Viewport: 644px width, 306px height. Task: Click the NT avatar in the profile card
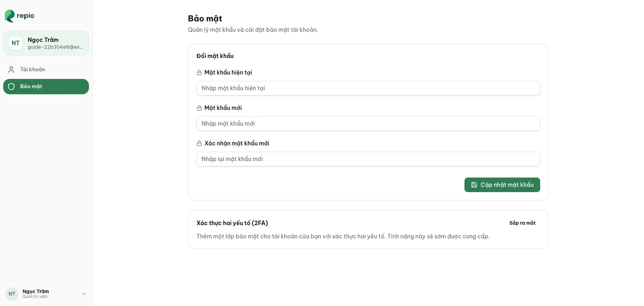pyautogui.click(x=15, y=43)
